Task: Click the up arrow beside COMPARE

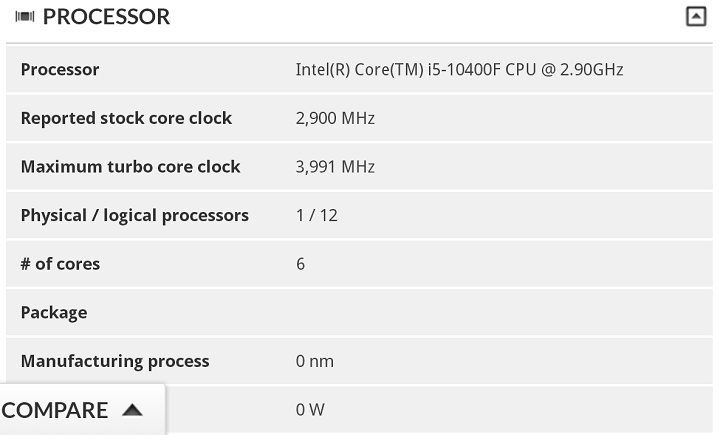Action: [x=132, y=410]
